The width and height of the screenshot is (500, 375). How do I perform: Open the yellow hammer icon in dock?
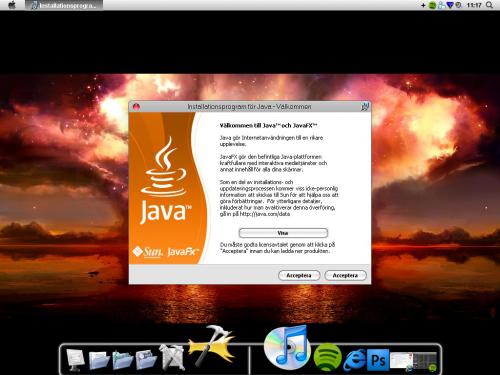click(x=212, y=346)
